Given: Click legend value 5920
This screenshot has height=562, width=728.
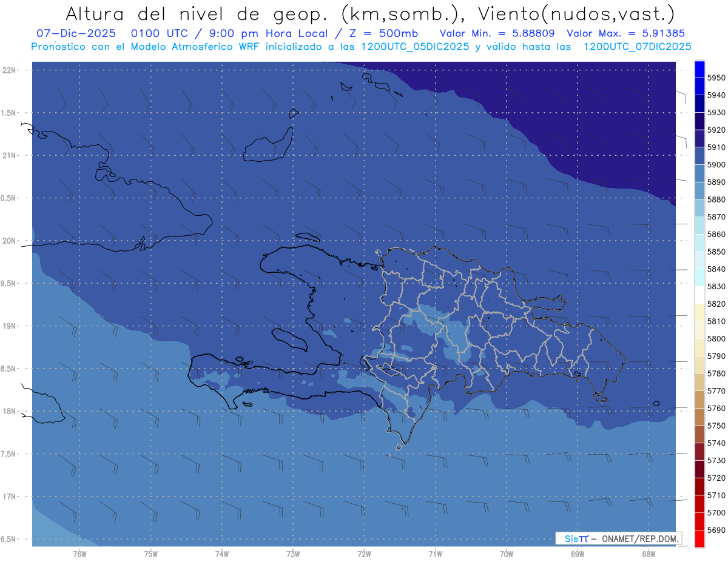Looking at the screenshot, I should (x=716, y=130).
